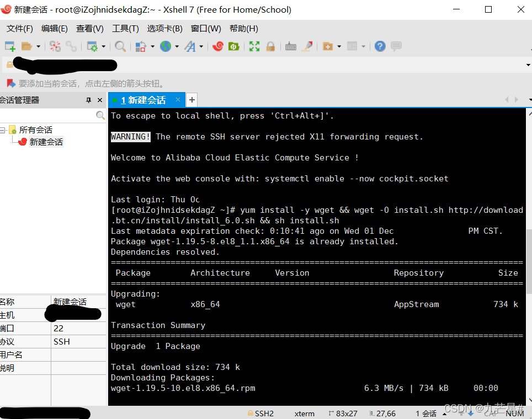Image resolution: width=532 pixels, height=419 pixels.
Task: Open the 文件(F) menu
Action: point(20,29)
